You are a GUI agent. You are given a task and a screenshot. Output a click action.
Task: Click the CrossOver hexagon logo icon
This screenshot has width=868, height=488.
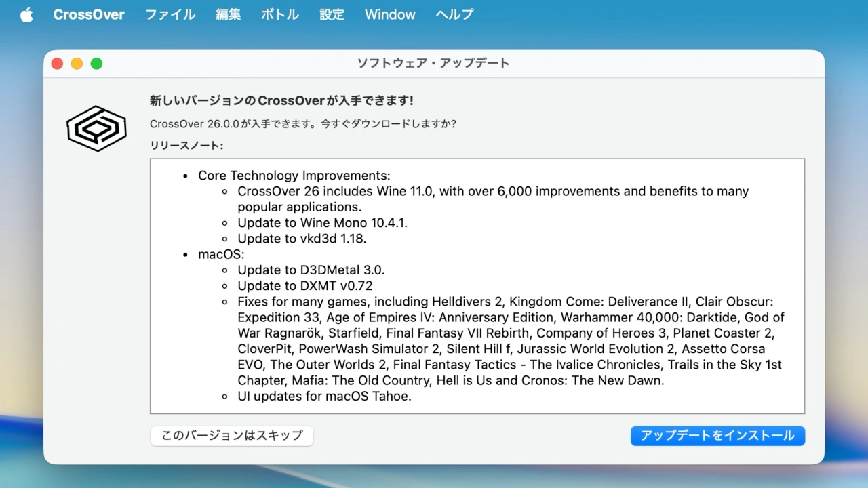coord(96,128)
